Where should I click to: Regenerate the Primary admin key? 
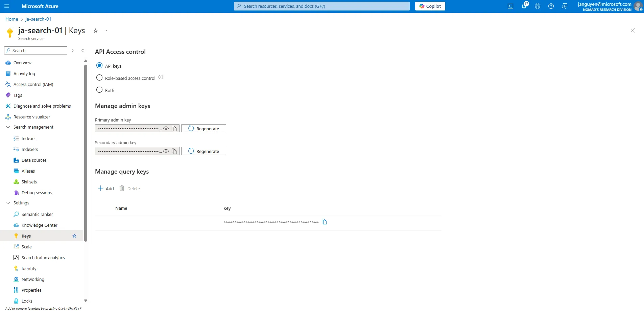[x=204, y=129]
